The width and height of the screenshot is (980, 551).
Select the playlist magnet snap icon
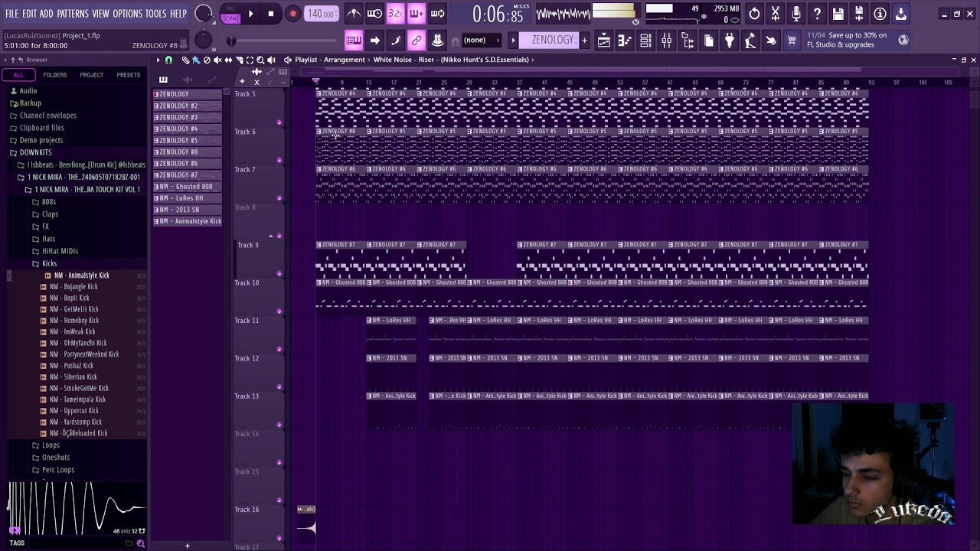pos(168,60)
